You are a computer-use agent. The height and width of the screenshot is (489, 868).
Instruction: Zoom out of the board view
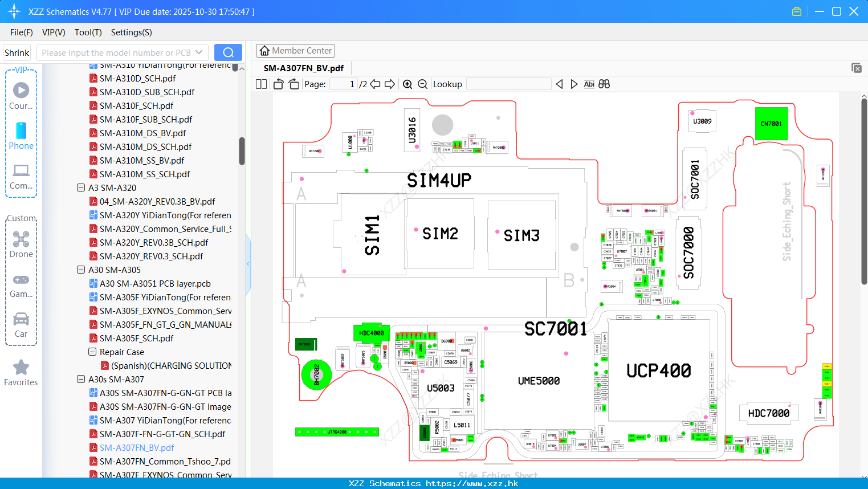coord(422,84)
